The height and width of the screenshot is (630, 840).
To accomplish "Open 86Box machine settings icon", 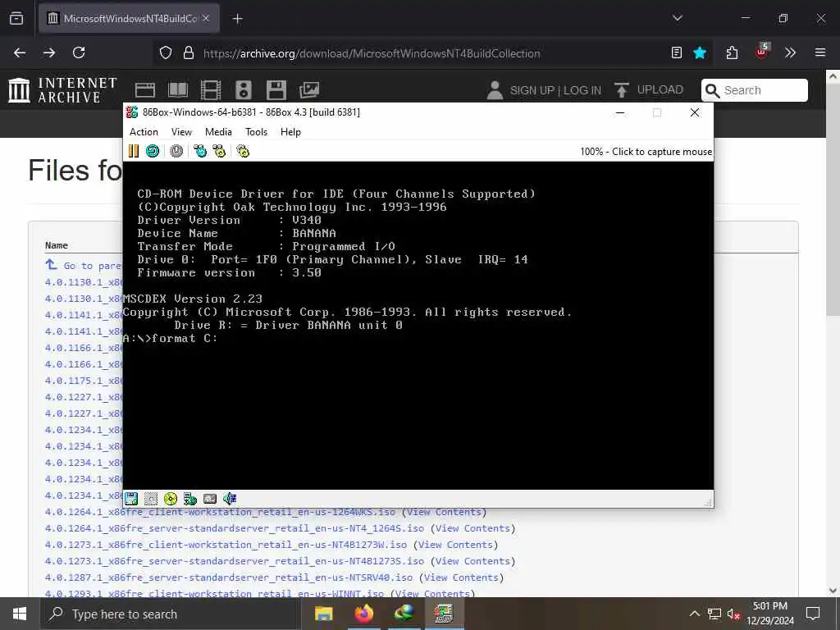I will [x=243, y=151].
